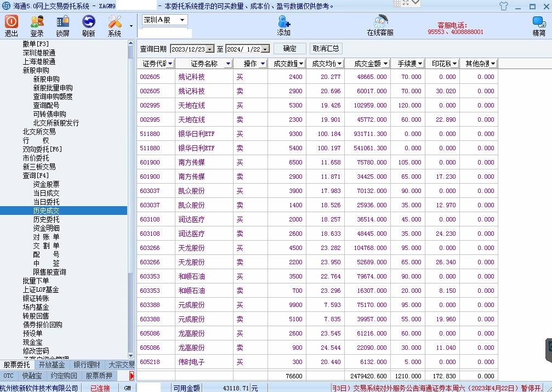This screenshot has height=392, width=552.
Task: Switch to the 大宗交易 tab
Action: click(x=121, y=365)
